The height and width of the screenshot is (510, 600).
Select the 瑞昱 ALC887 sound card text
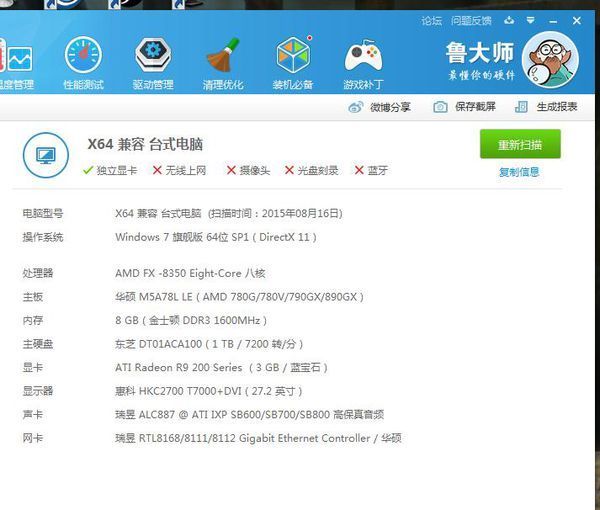pyautogui.click(x=249, y=415)
